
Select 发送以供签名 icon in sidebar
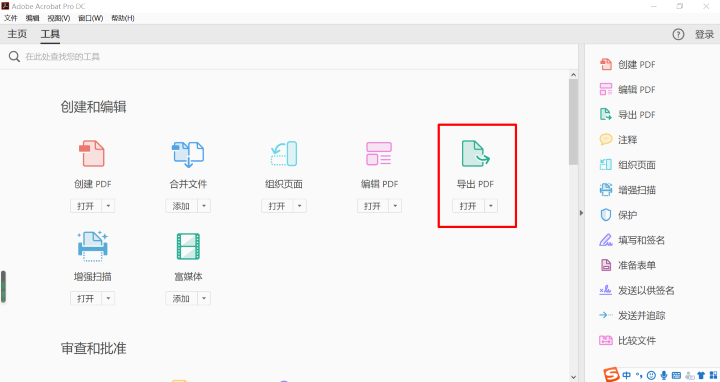point(606,290)
